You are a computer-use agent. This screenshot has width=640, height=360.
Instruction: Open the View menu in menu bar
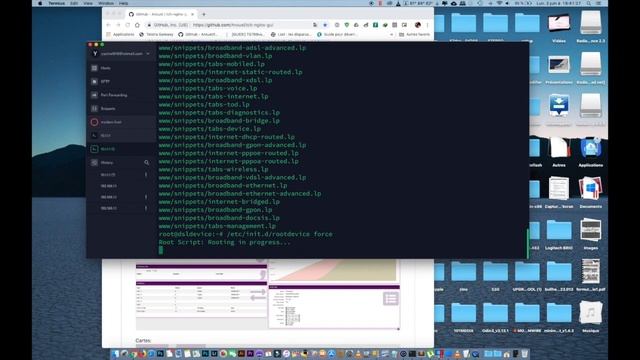coord(88,3)
